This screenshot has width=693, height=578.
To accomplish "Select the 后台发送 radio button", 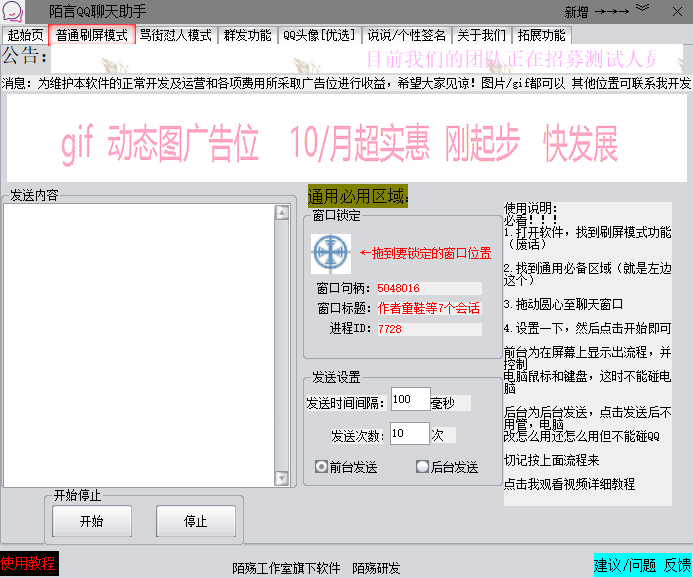I will coord(422,466).
